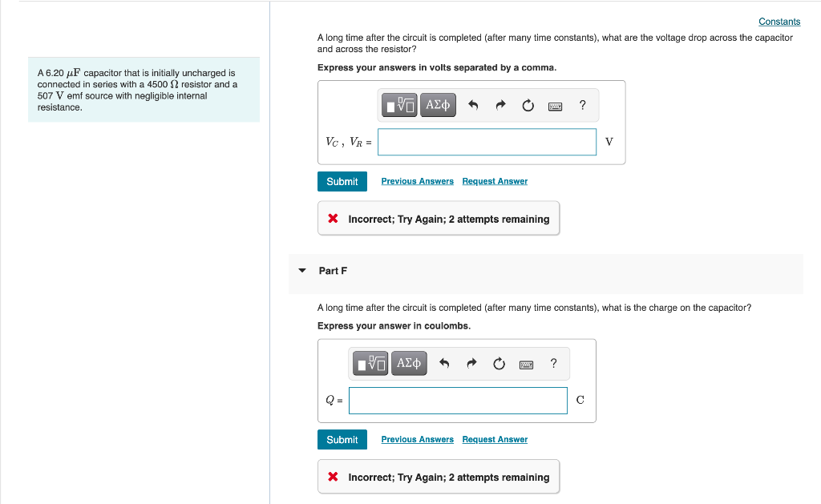Viewport: 821px width, 504px height.
Task: Show keyboard shortcuts for VC, VR answer
Action: tap(555, 107)
